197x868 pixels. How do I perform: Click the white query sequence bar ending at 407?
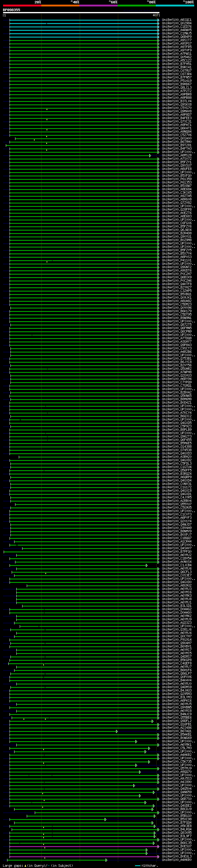point(81,13)
